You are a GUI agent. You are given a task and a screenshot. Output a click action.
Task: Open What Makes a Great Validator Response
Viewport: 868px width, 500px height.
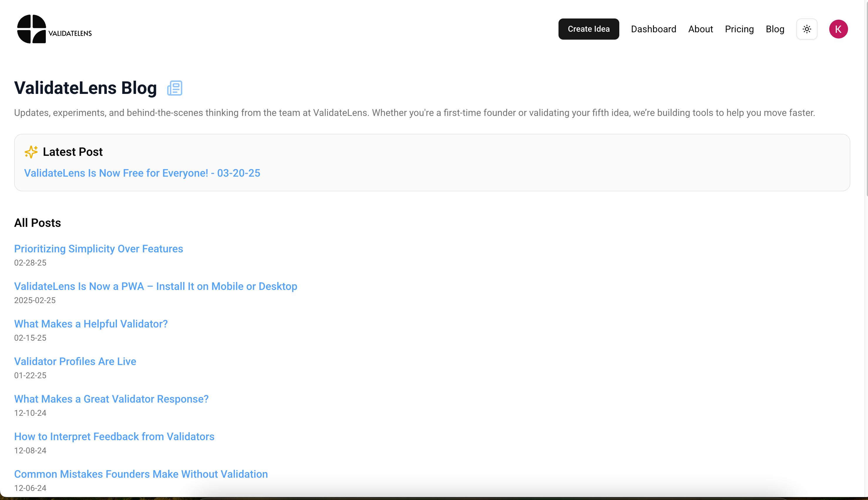click(111, 399)
